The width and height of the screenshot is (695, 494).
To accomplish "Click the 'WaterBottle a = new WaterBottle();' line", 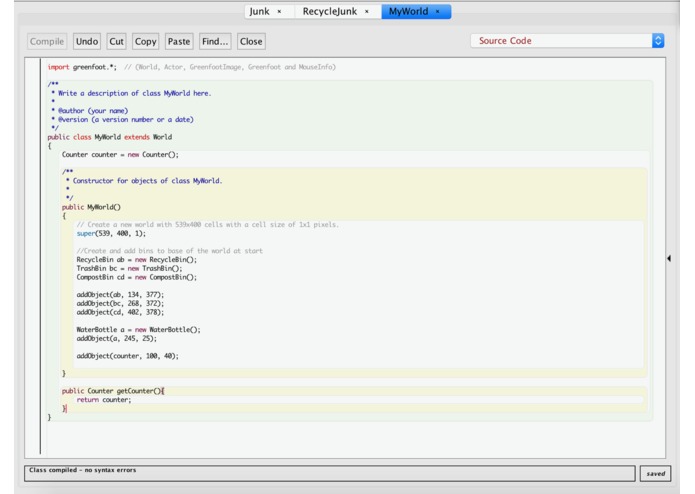I will click(138, 330).
